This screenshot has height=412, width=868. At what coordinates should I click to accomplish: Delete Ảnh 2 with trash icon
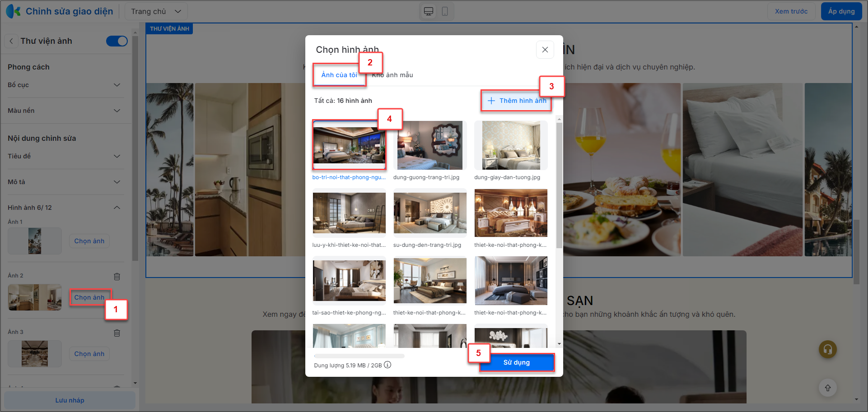(x=117, y=276)
